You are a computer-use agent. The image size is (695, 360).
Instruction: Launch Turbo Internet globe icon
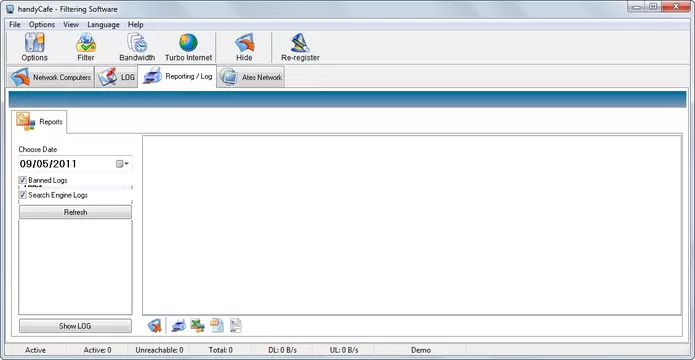point(188,43)
